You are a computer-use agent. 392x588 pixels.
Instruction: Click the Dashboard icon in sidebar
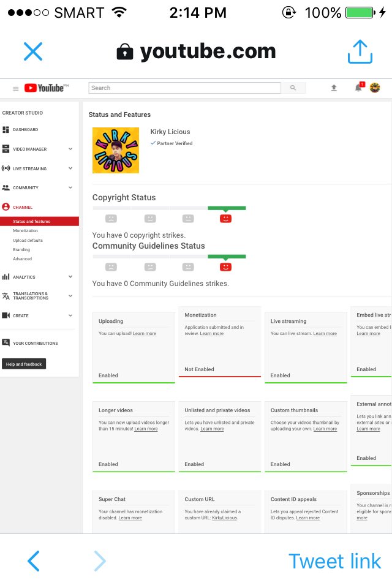(x=6, y=130)
